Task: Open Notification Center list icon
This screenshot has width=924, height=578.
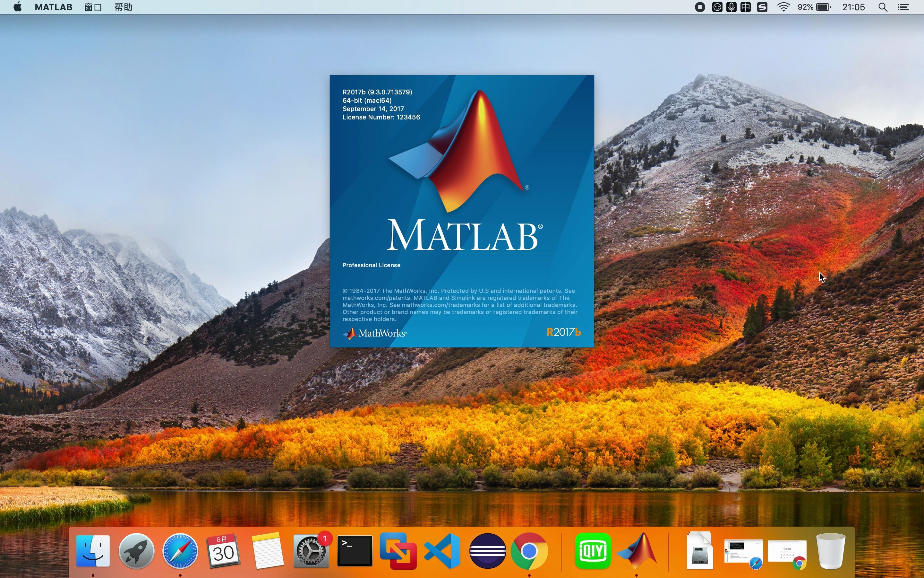Action: (x=903, y=7)
